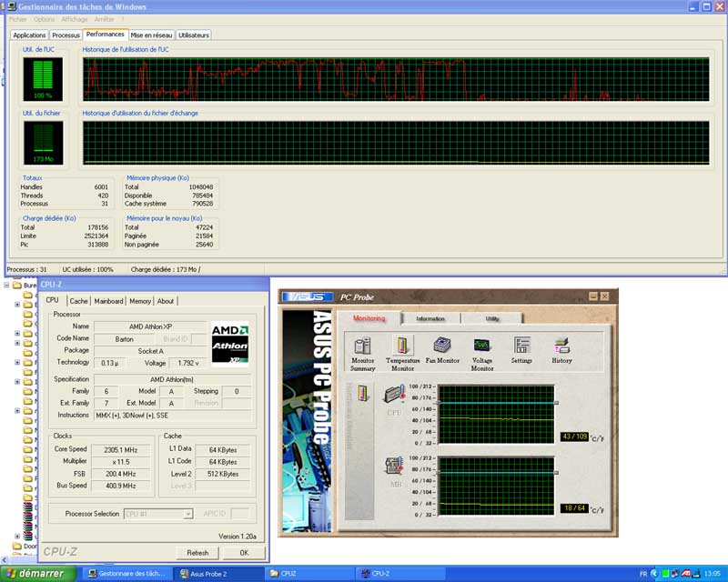Viewport: 728px width, 582px height.
Task: Click the tray icon between ATI and clock
Action: (696, 574)
